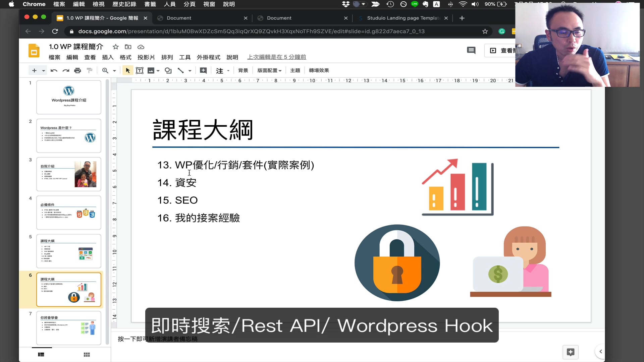Open the 外掛程式 menu
Screen dimensions: 644x362
tap(209, 57)
